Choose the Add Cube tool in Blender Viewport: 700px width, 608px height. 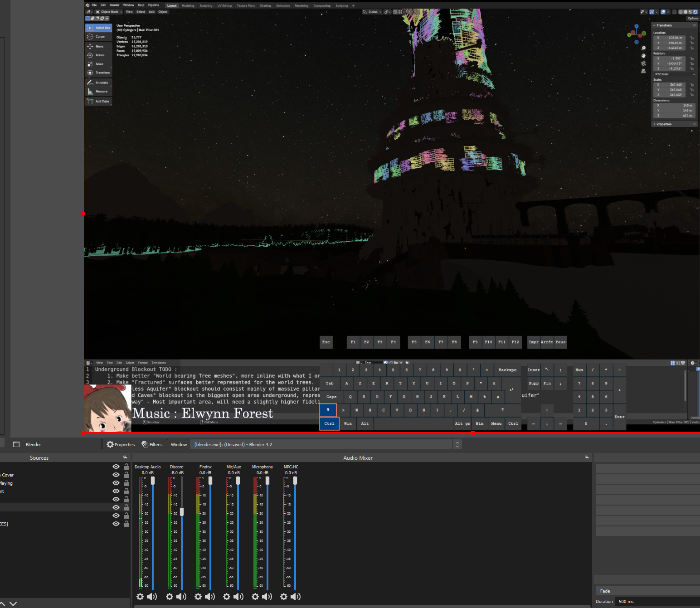coord(98,102)
